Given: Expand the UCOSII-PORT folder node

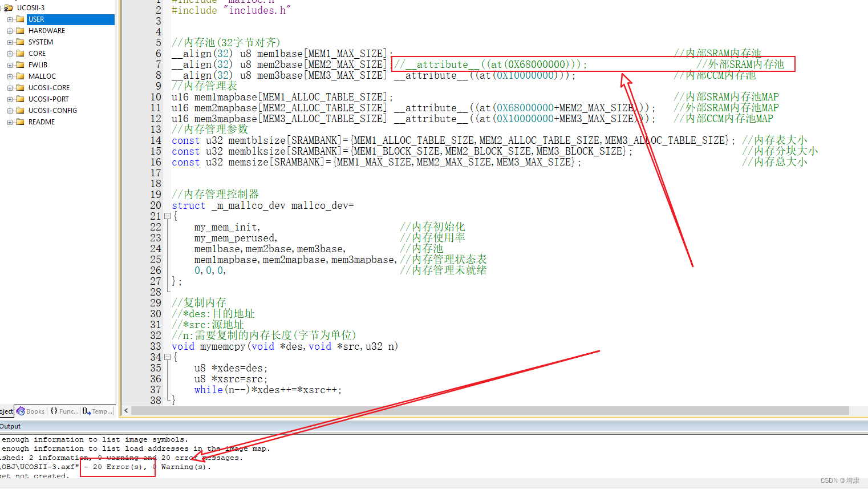Looking at the screenshot, I should 10,99.
